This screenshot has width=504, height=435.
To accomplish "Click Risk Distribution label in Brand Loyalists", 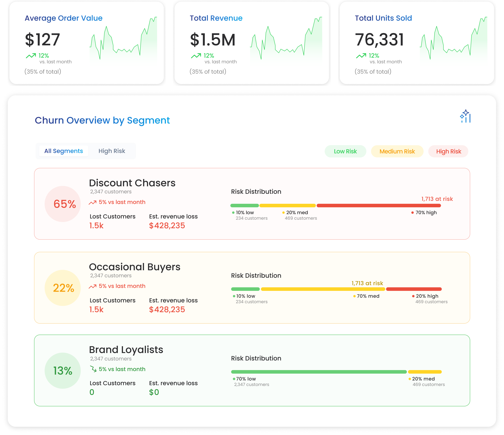I will tap(256, 358).
